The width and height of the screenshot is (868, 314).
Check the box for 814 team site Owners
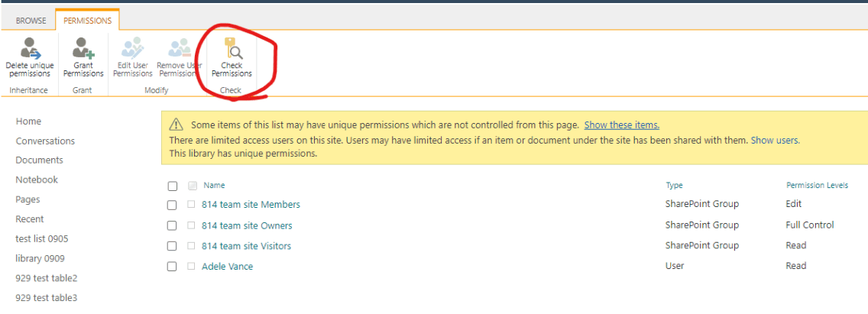[x=172, y=226]
